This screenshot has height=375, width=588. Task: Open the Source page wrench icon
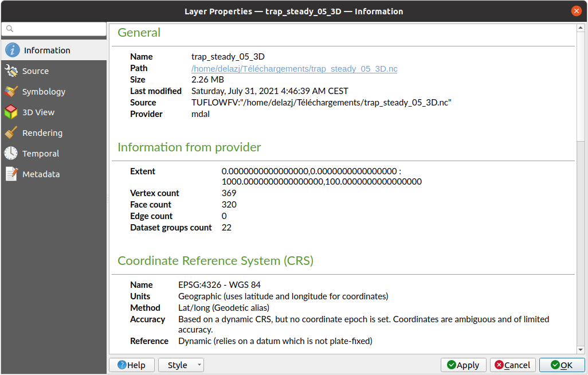pos(11,71)
